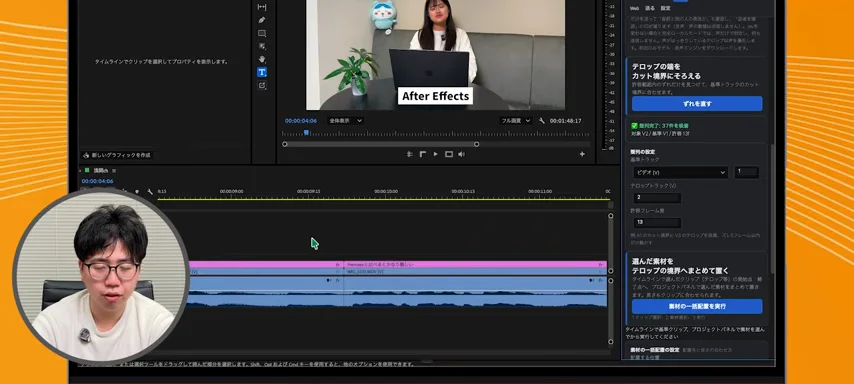Viewport: 854px width, 384px height.
Task: Click the sequence timecode in timeline panel
Action: coord(97,181)
